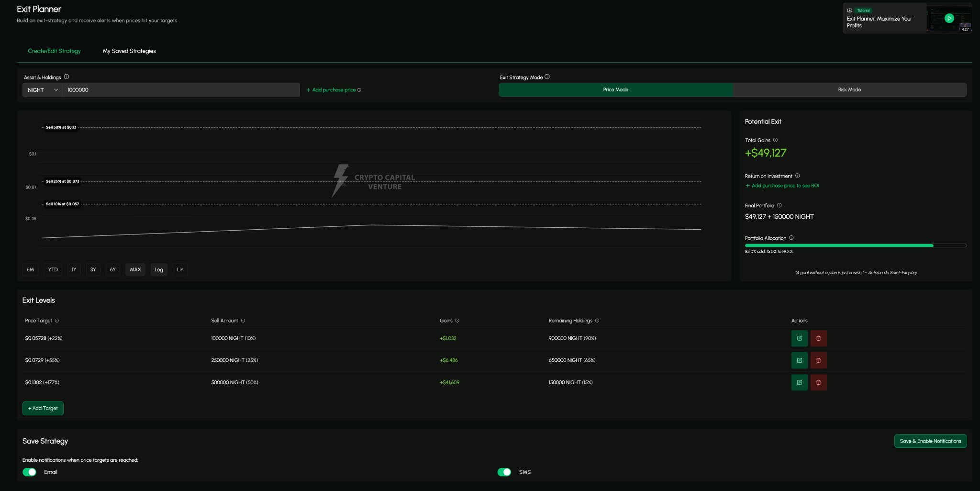Image resolution: width=980 pixels, height=491 pixels.
Task: Play the Exit Planner tutorial video
Action: pos(949,18)
